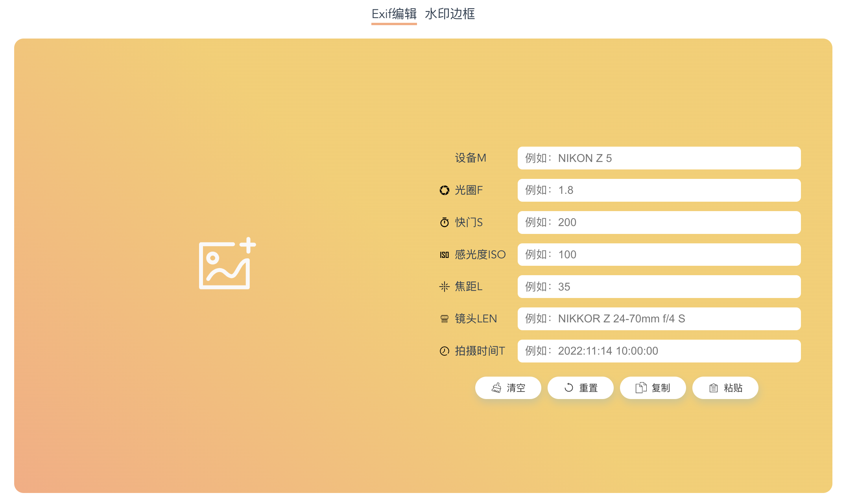Click the 镜头LEN label text
Screen dimensions: 845x504
click(476, 319)
